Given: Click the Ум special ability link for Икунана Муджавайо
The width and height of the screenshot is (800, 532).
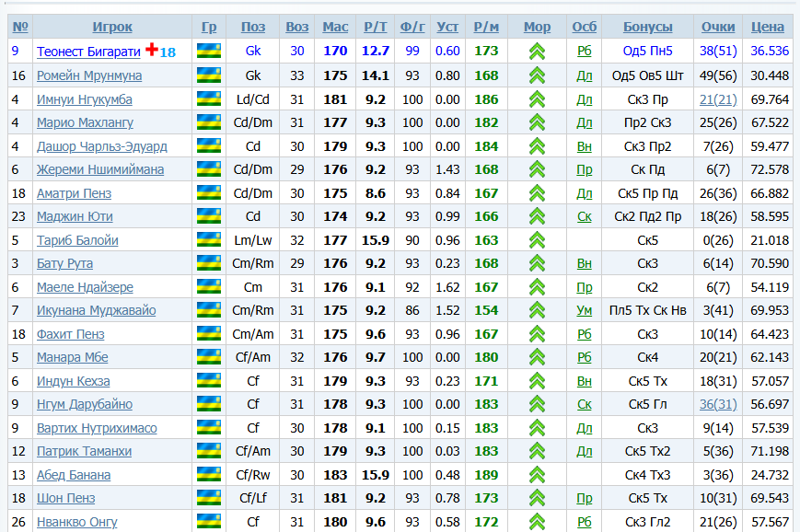Looking at the screenshot, I should (x=585, y=310).
